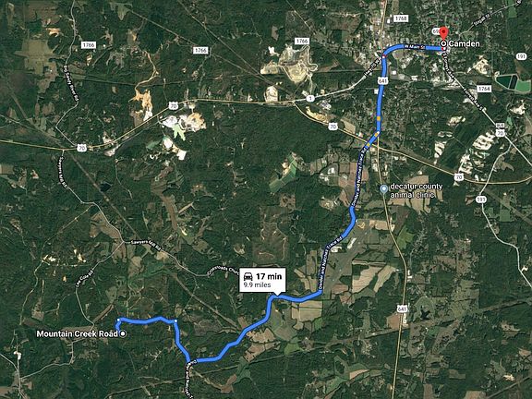
Task: Click the Stigall St road label
Action: 482,20
